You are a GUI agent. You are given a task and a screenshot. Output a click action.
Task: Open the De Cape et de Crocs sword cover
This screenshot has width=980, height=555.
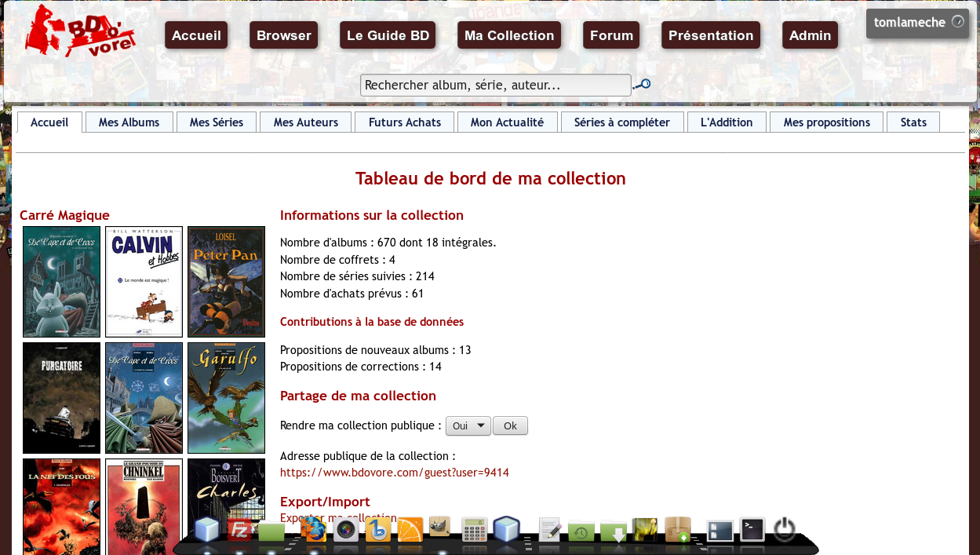pyautogui.click(x=144, y=398)
